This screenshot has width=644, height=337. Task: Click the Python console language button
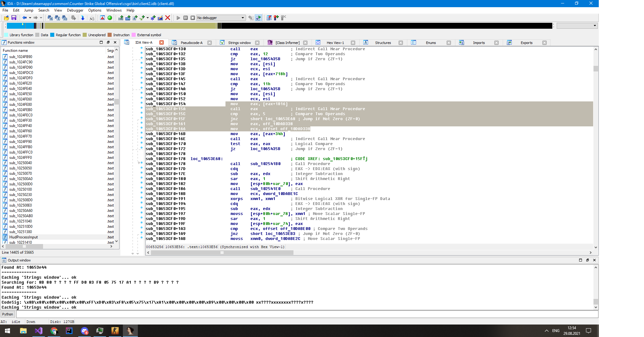point(8,314)
